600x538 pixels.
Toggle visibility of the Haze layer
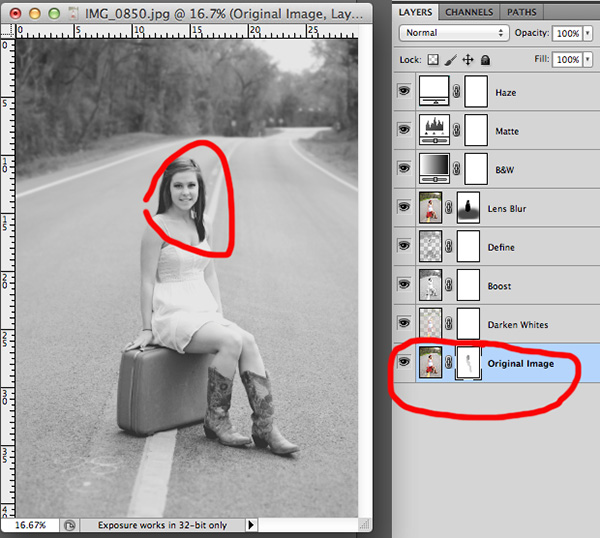[404, 91]
